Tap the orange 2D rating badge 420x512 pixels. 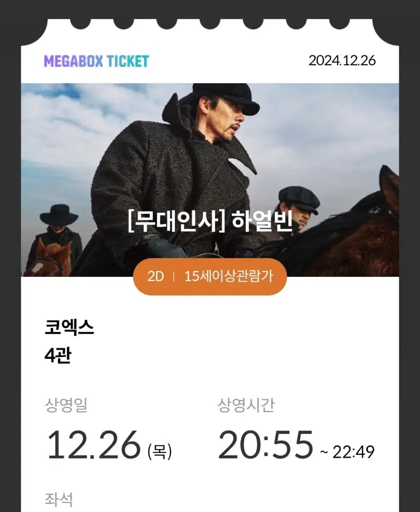210,276
